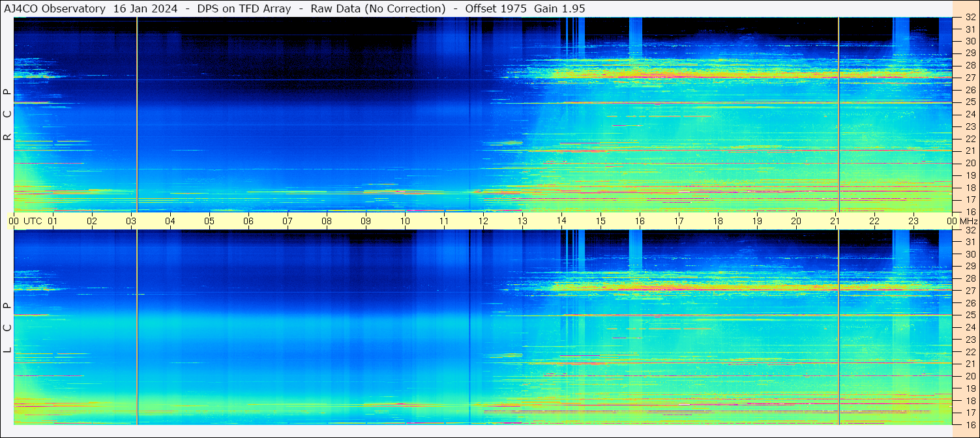Select the 21 hour label on time axis
The width and height of the screenshot is (980, 438).
835,221
